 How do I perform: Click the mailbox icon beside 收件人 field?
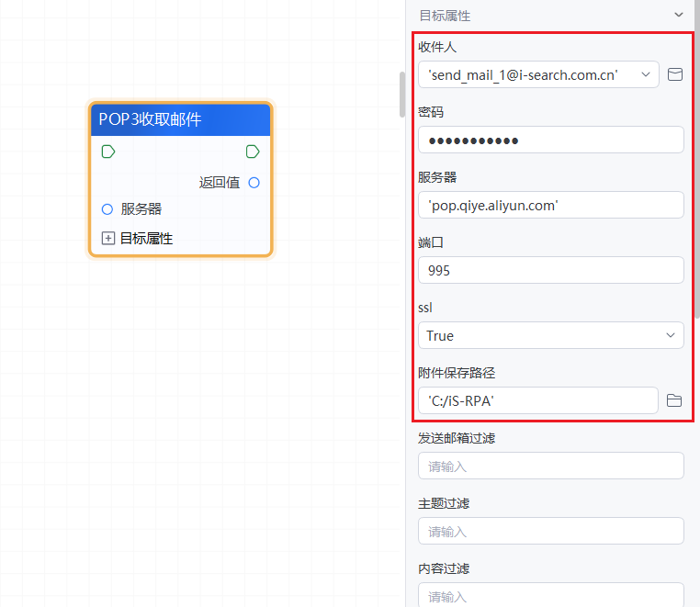(x=674, y=74)
